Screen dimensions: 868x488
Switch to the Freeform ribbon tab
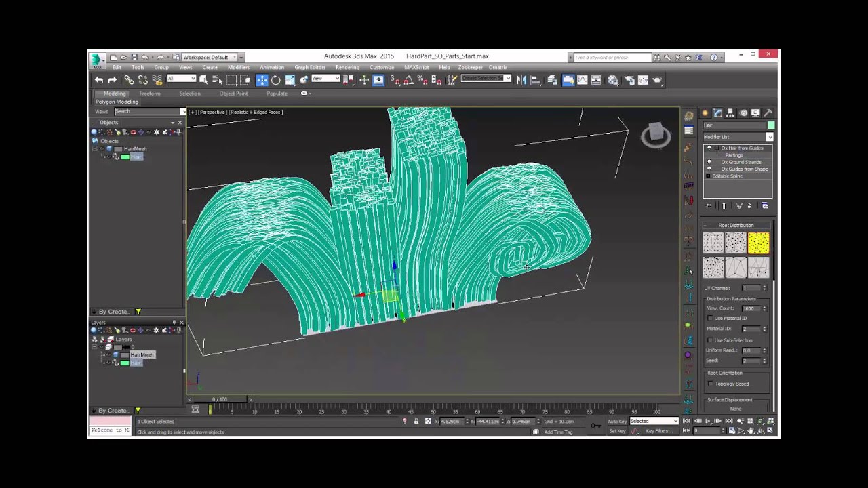[150, 94]
